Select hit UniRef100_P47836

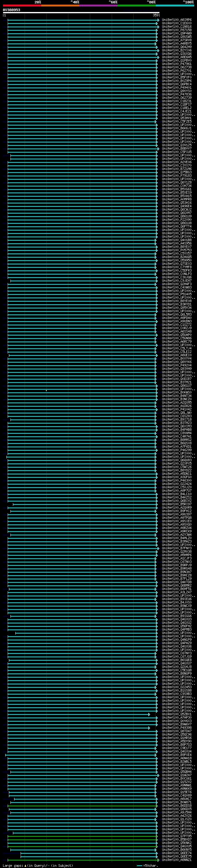pos(176,94)
